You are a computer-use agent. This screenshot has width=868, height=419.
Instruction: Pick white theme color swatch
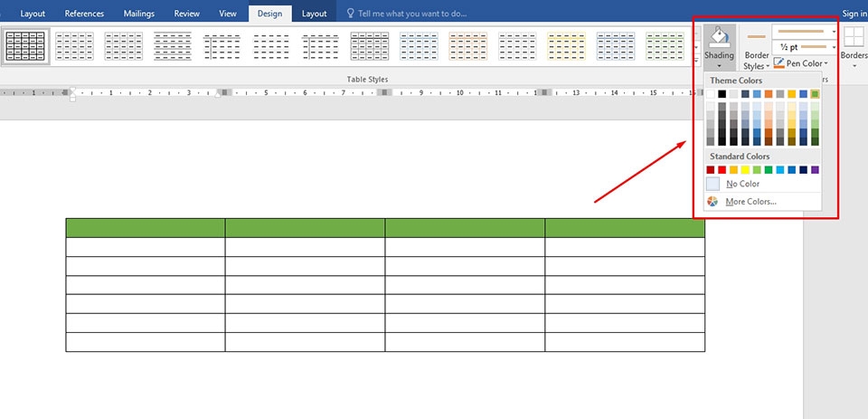tap(711, 94)
